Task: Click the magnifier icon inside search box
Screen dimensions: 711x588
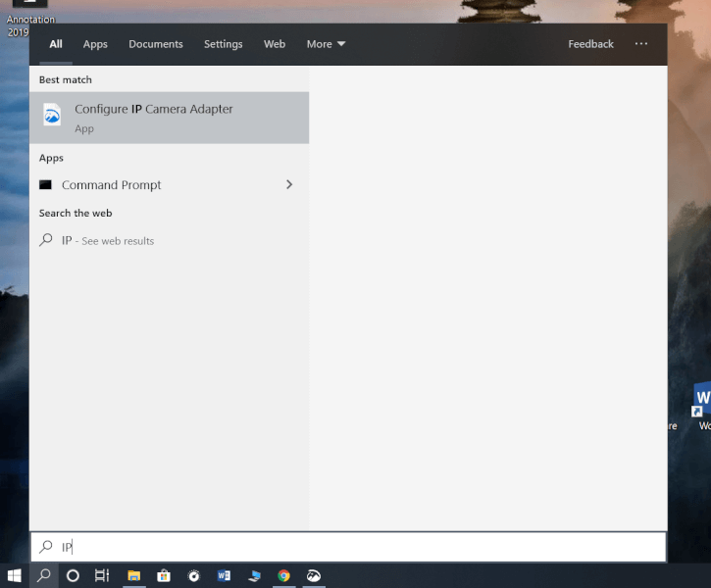Action: [46, 546]
